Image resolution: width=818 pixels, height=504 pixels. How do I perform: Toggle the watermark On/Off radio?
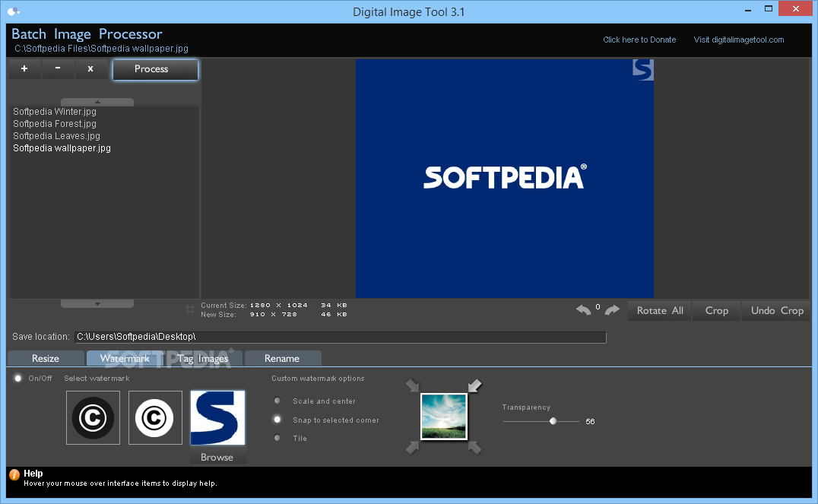(x=18, y=379)
